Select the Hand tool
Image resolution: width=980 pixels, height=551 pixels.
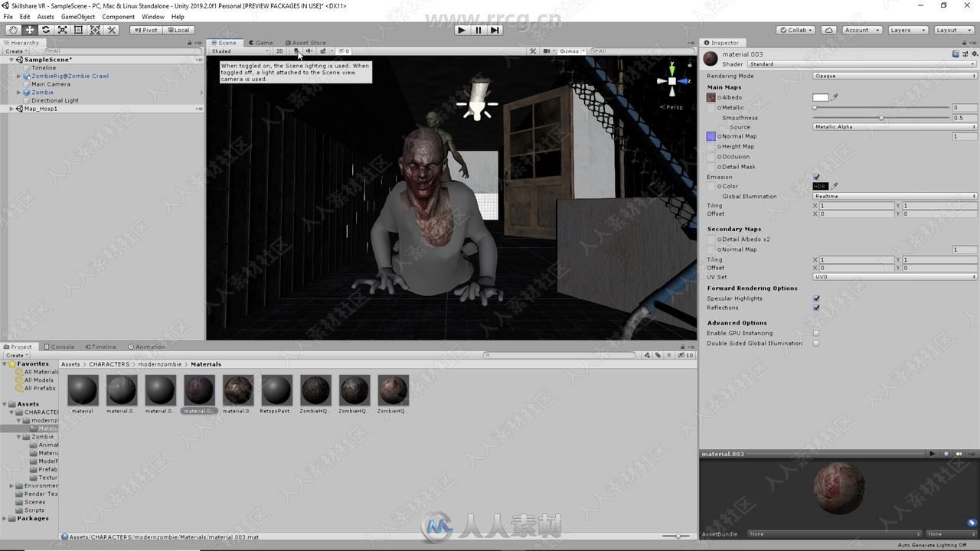13,30
